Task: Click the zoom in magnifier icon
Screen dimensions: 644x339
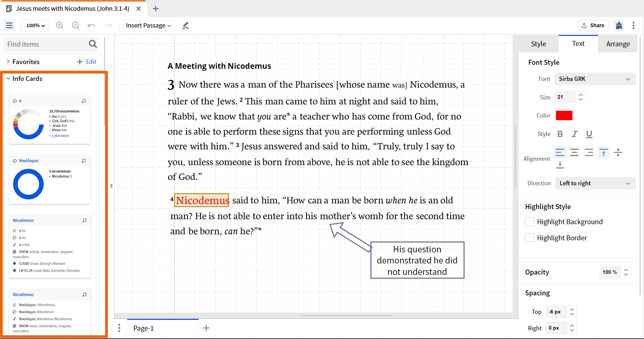Action: coord(59,26)
